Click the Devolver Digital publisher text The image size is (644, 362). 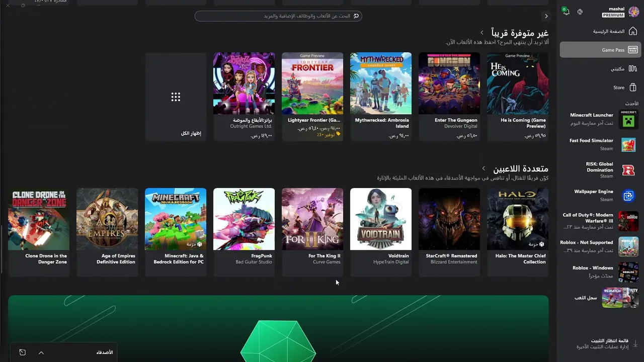(x=460, y=126)
